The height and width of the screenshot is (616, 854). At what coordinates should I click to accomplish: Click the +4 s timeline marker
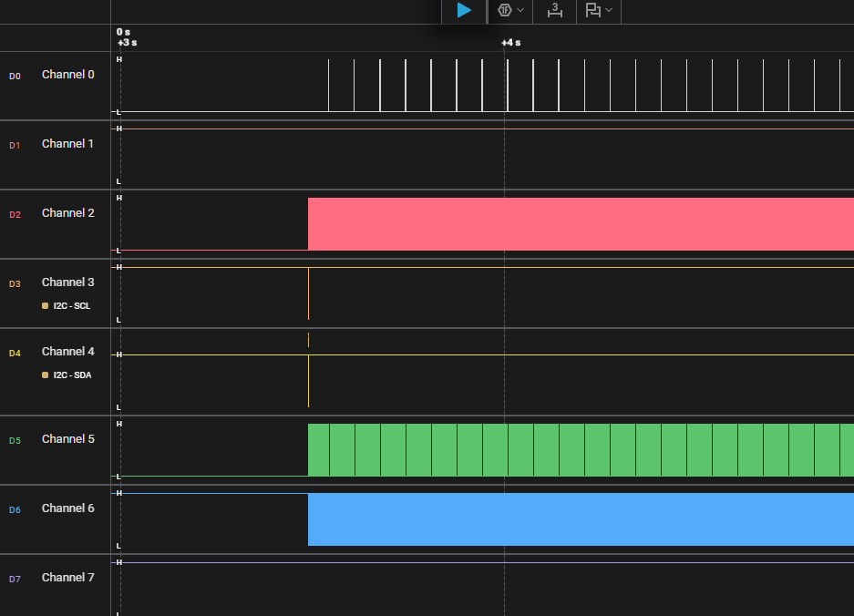(x=511, y=43)
